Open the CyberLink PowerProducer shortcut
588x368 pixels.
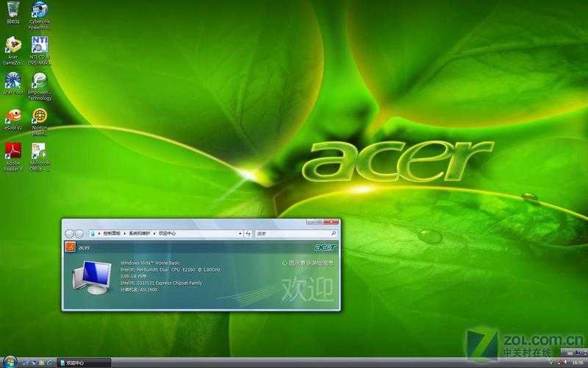point(40,15)
